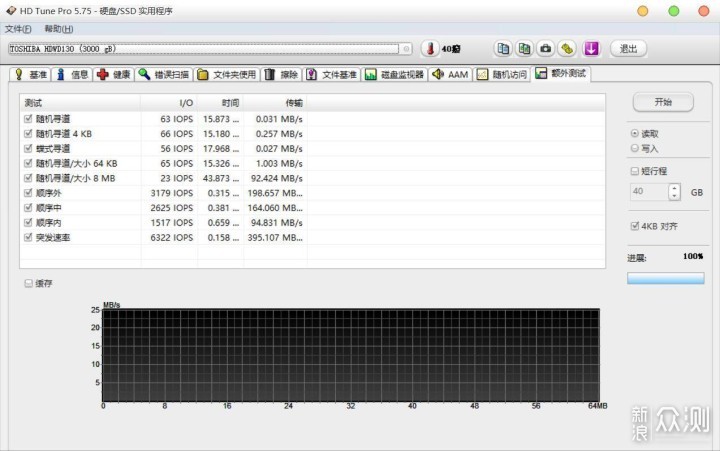Switch to the 磁盘监视器 tab
720x451 pixels.
pos(394,74)
